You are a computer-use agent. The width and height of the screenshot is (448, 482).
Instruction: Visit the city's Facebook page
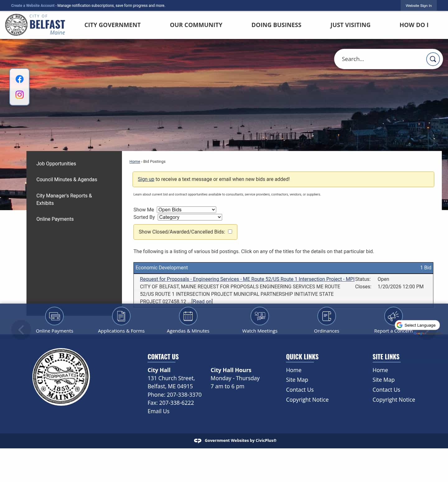19,79
